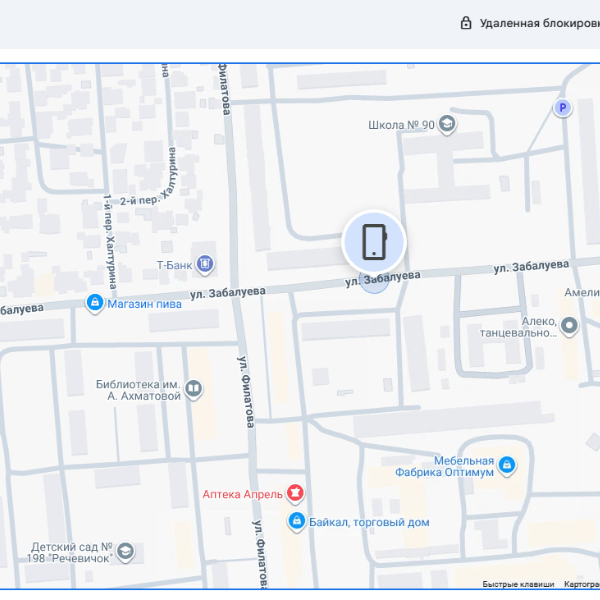This screenshot has width=600, height=600.
Task: Select Школа № 90 school pin
Action: tap(447, 124)
